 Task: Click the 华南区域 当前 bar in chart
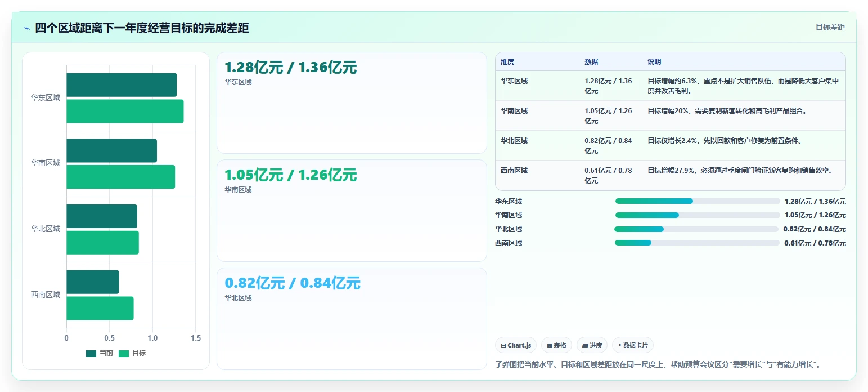pyautogui.click(x=111, y=150)
